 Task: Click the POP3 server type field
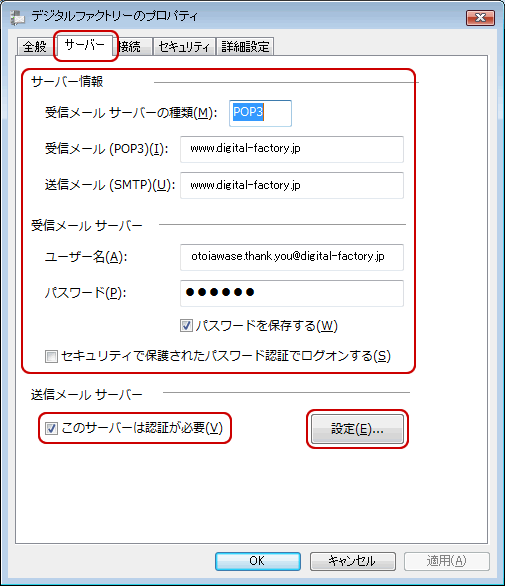coord(260,113)
